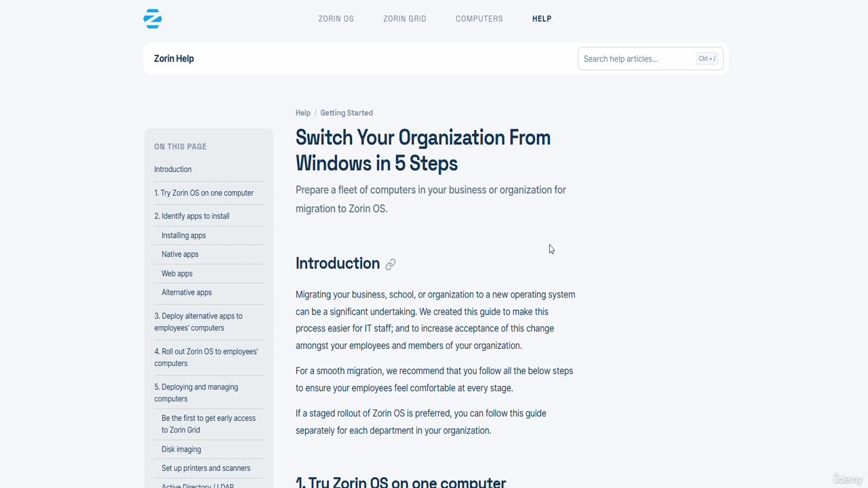Open the COMPUTERS menu item
Screen dimensions: 868x488
479,19
